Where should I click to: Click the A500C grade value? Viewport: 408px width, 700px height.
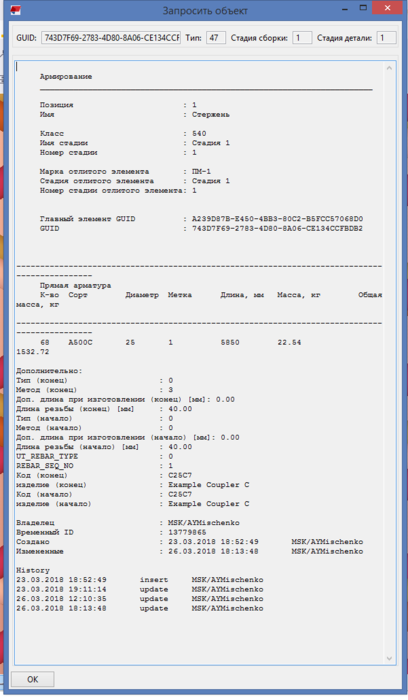(80, 342)
